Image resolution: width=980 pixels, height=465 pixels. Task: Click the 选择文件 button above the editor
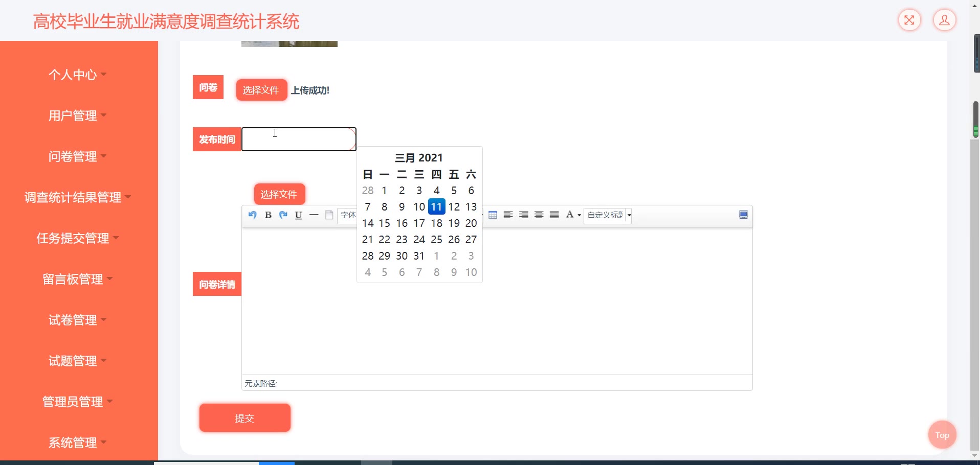(279, 195)
